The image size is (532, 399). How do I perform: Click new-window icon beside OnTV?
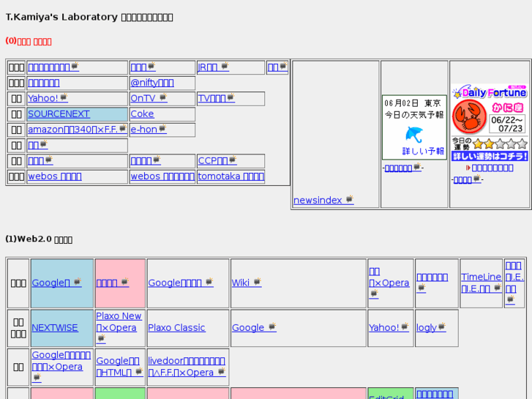pos(163,97)
